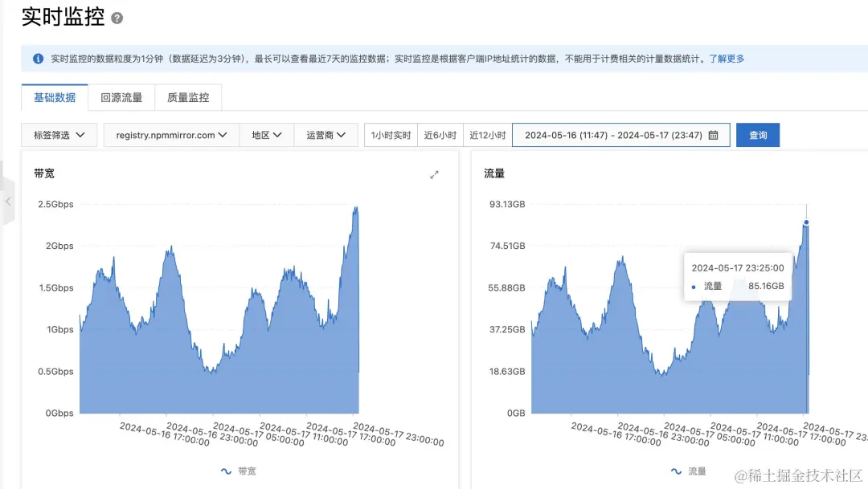Select the 1小时实时 time option
Screen dimensions: 868x489
click(x=390, y=135)
